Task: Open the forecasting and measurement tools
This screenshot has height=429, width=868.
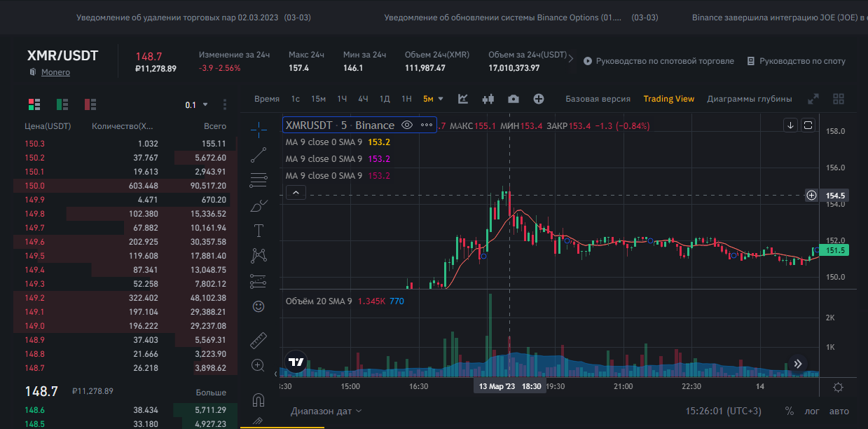Action: [259, 282]
